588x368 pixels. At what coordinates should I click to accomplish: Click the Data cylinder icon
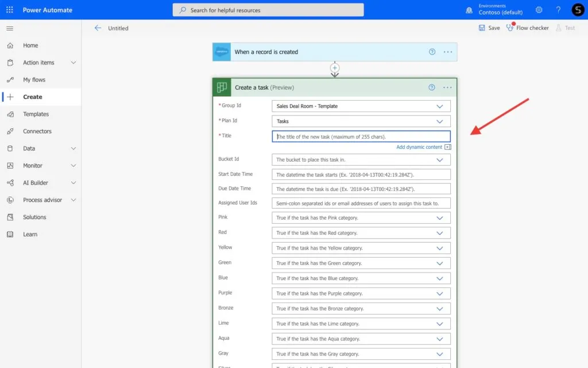[10, 148]
